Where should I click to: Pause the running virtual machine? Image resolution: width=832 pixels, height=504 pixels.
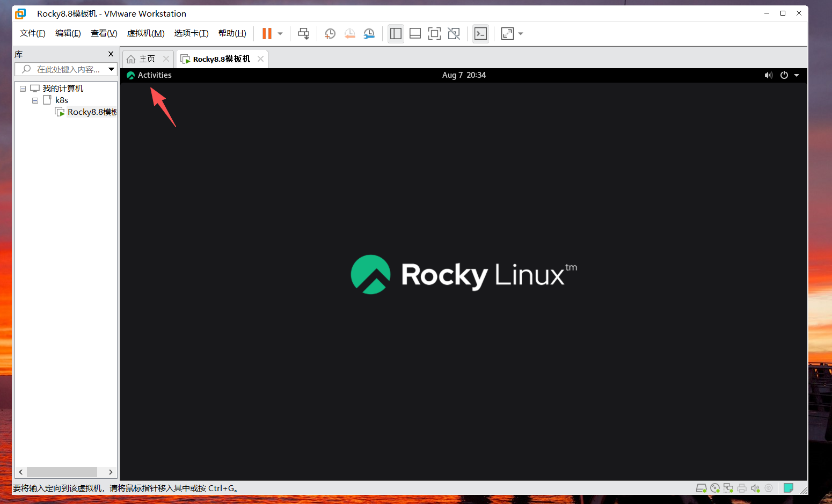pos(267,34)
